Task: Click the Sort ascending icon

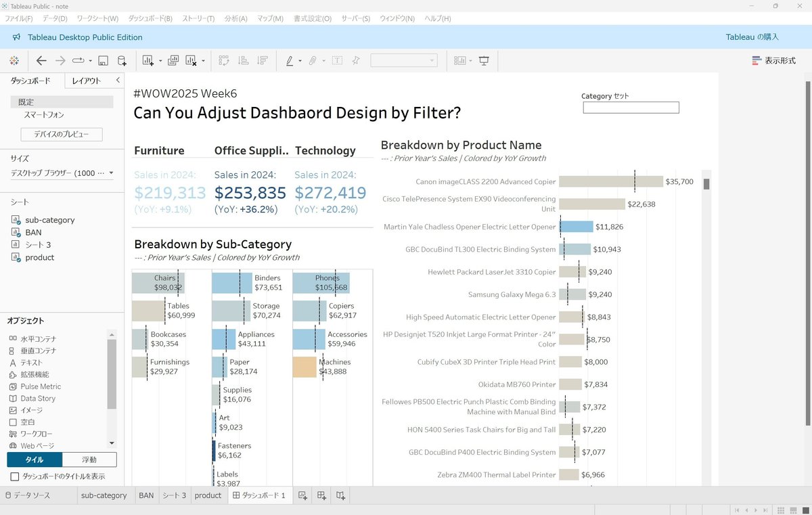Action: click(244, 61)
